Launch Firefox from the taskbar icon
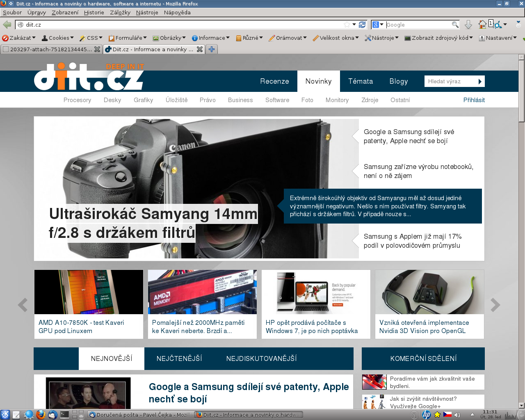Viewport: 525px width, 420px height. (x=41, y=415)
